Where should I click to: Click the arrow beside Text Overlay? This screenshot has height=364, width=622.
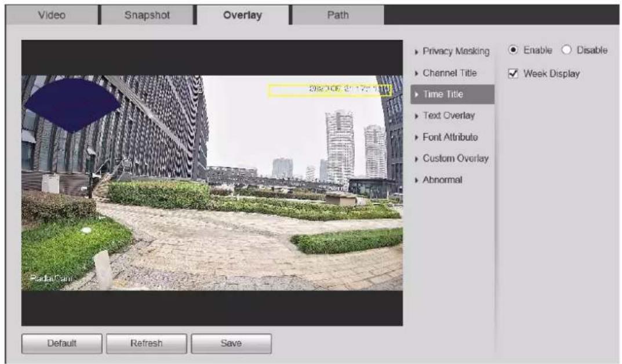417,116
